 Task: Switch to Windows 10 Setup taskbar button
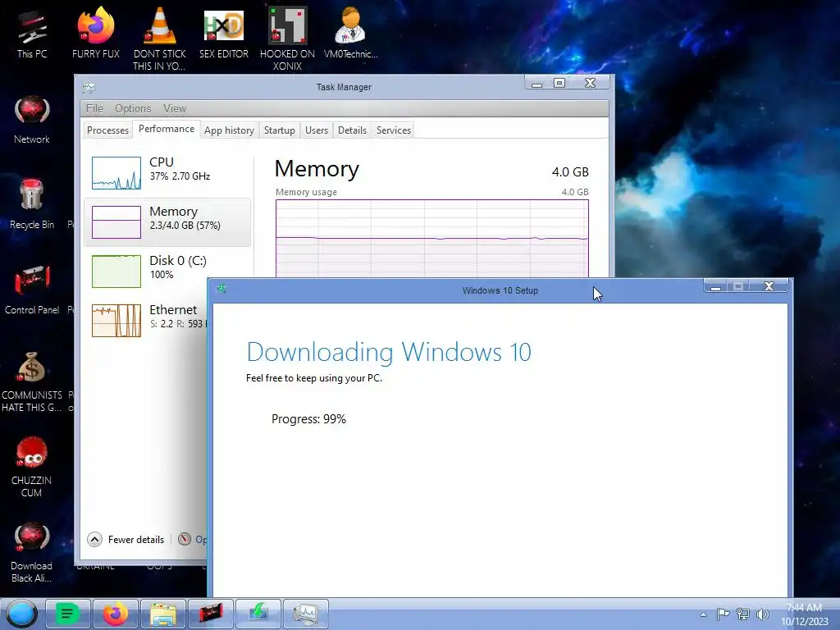(258, 614)
